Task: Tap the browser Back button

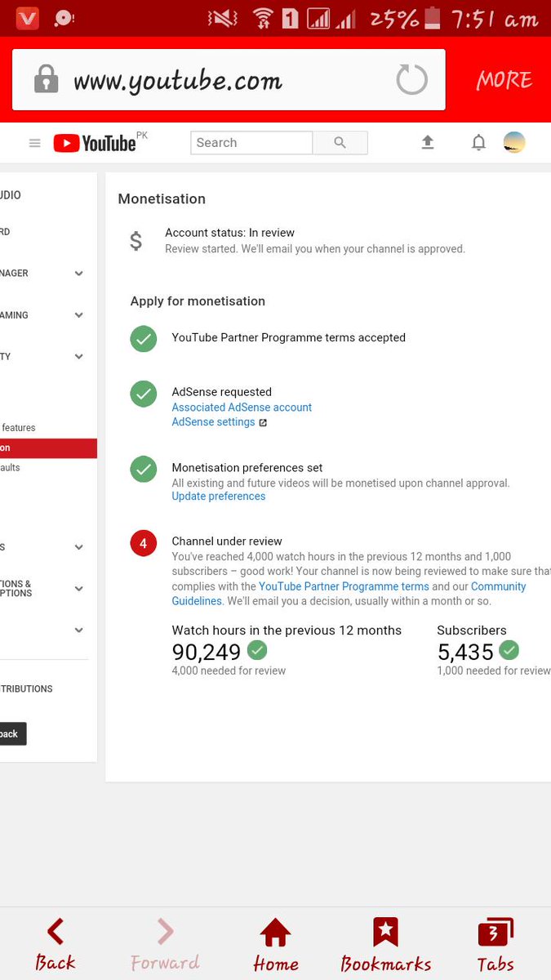Action: coord(56,946)
